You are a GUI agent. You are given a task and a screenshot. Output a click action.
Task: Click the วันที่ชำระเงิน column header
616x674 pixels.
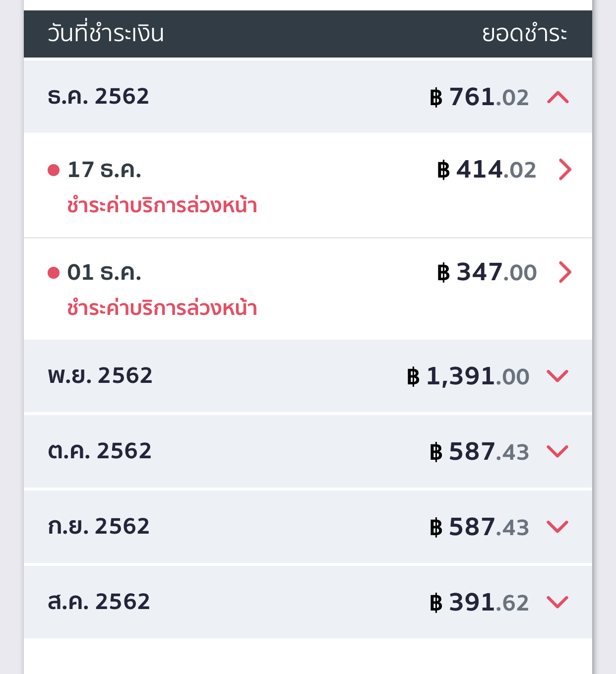tap(106, 33)
